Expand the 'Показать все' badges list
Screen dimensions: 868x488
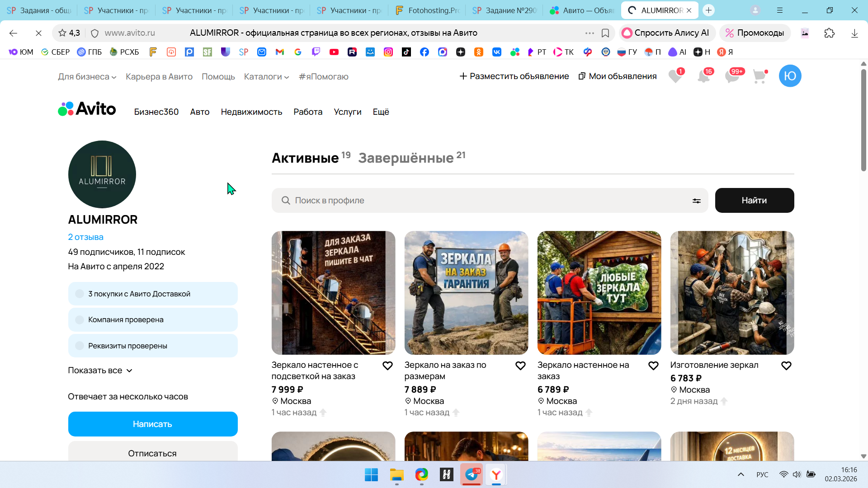click(x=100, y=371)
